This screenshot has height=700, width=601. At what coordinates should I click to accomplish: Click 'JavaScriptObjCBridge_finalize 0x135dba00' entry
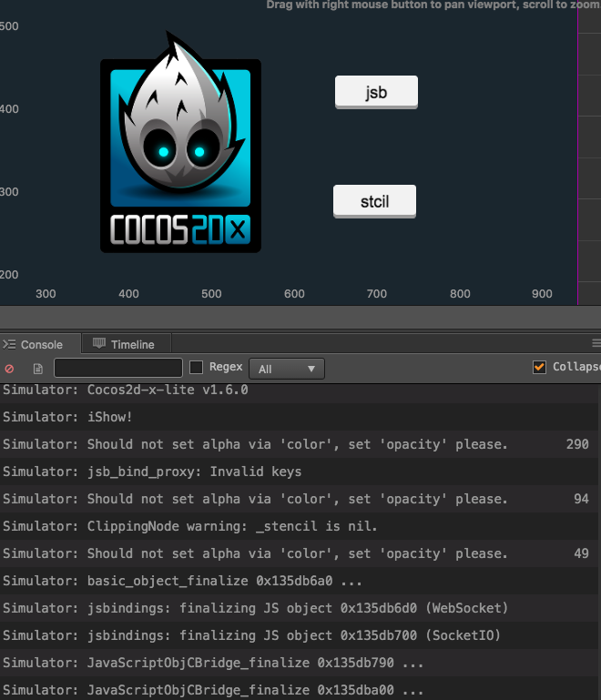pos(300,688)
